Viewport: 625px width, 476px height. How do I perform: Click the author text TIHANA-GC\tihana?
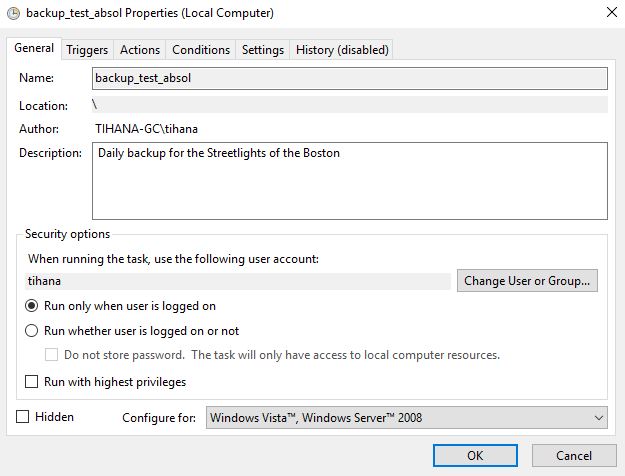coord(146,129)
